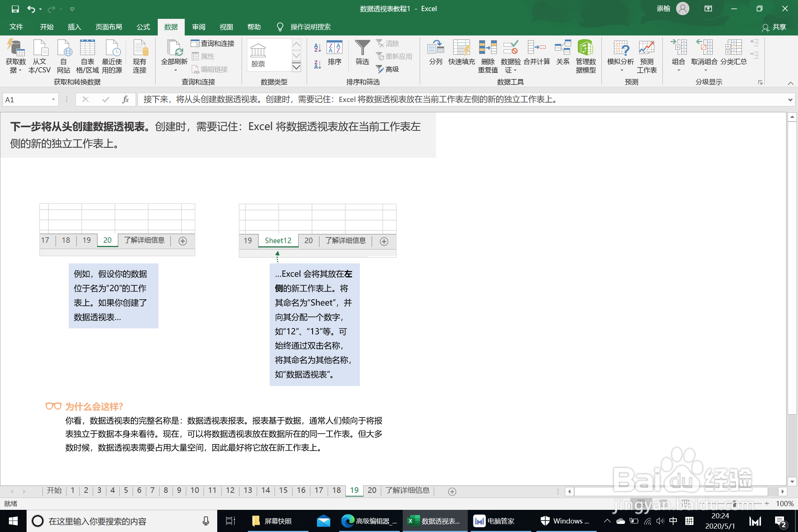Screen dimensions: 798x532
Task: Select sheet tab 15
Action: coord(283,491)
